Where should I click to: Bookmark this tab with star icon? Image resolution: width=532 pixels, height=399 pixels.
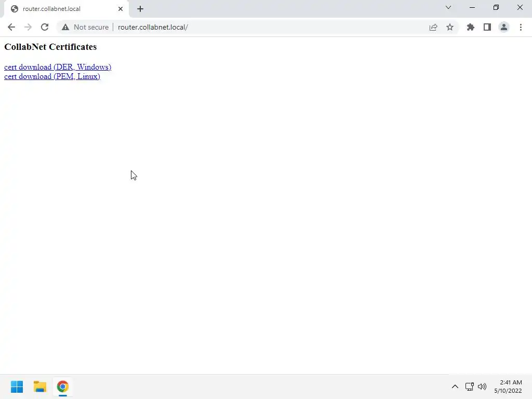point(450,27)
